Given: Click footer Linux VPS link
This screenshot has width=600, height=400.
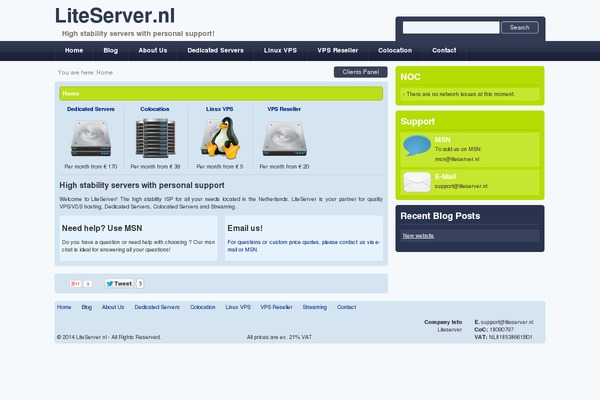Looking at the screenshot, I should [x=238, y=307].
